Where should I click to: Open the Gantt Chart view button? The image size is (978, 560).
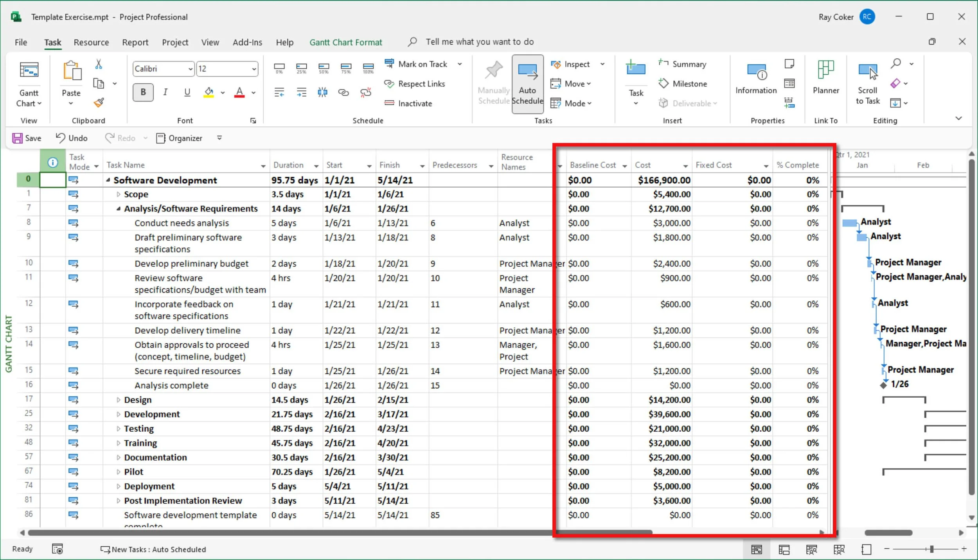pyautogui.click(x=29, y=84)
